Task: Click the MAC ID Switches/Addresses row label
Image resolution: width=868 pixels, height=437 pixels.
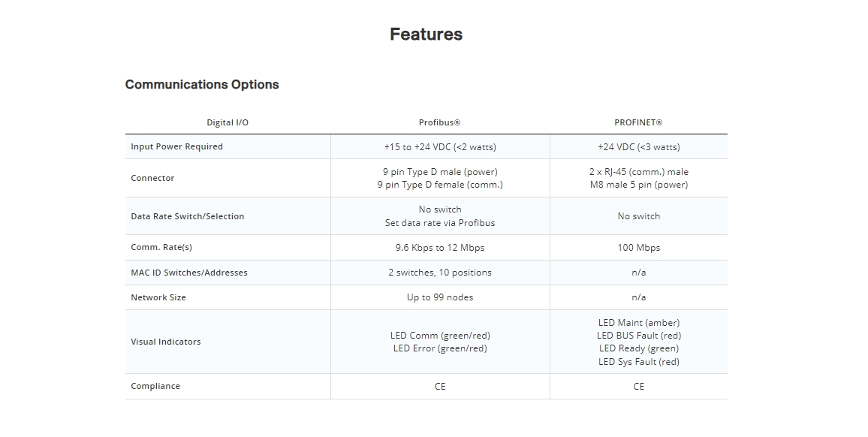Action: tap(188, 273)
